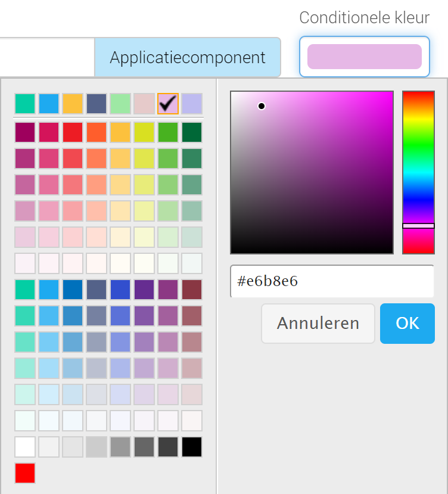Click the green area of the hue bar

(x=418, y=144)
